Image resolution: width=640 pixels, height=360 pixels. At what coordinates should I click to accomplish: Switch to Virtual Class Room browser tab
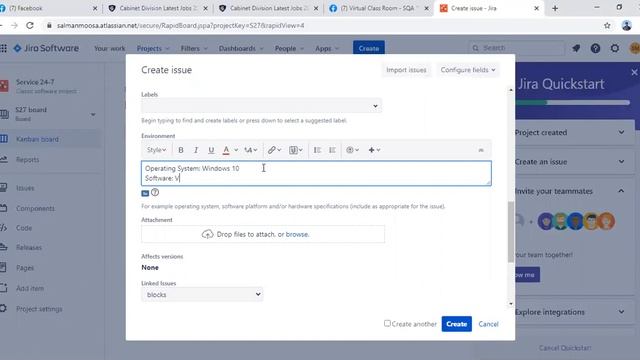378,8
